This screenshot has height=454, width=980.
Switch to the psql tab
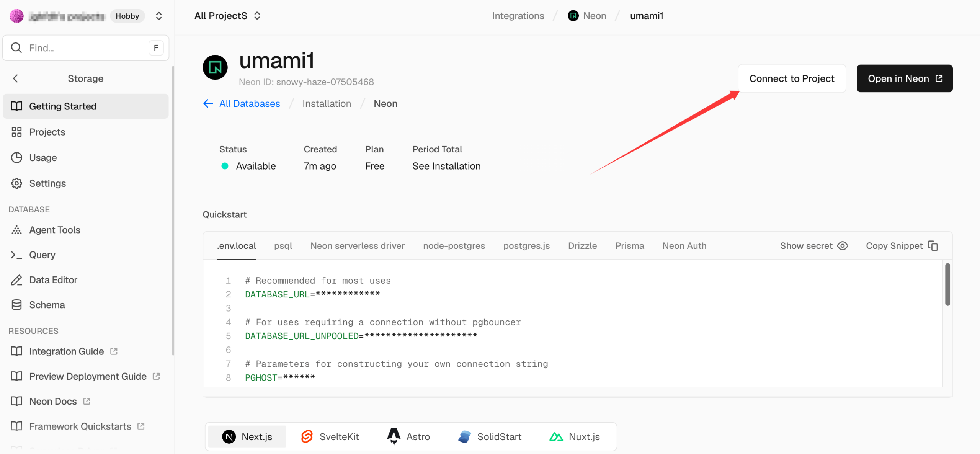coord(283,246)
